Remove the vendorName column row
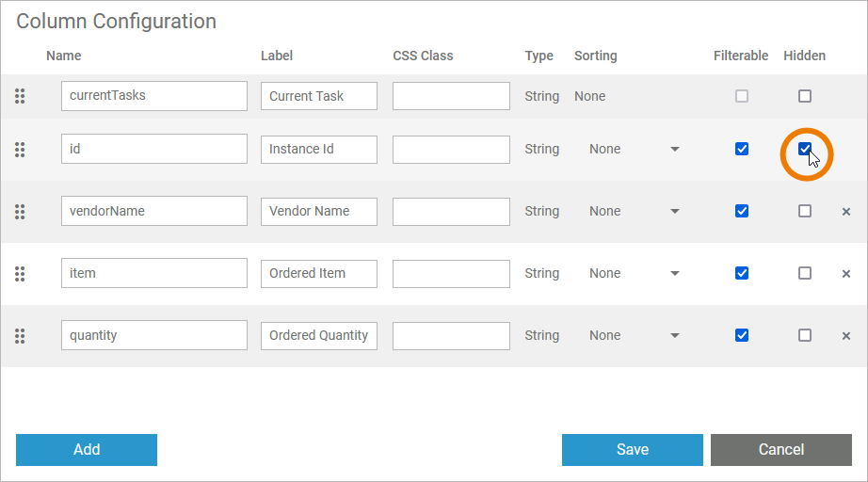The height and width of the screenshot is (482, 868). pyautogui.click(x=845, y=212)
